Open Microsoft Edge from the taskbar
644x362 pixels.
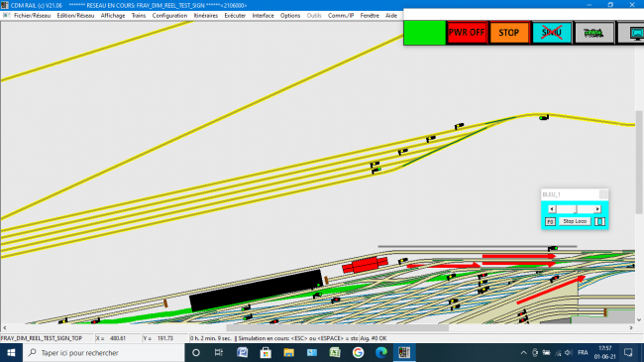[x=381, y=352]
